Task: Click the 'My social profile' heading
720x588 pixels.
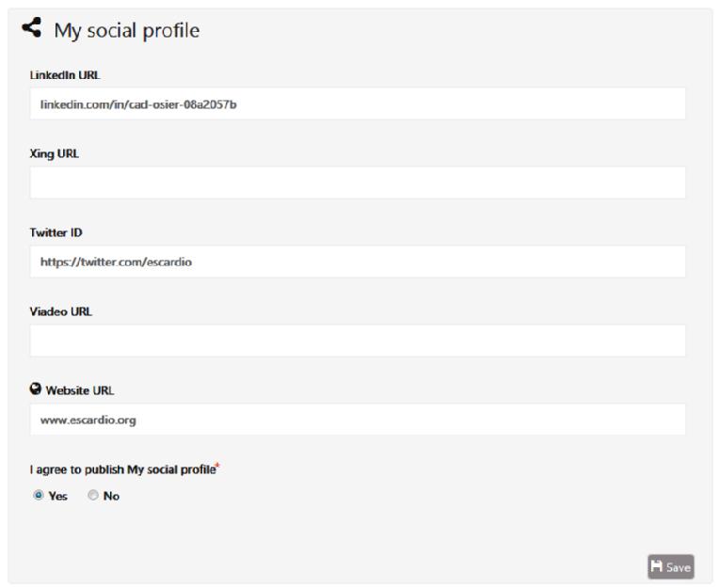Action: (x=126, y=30)
